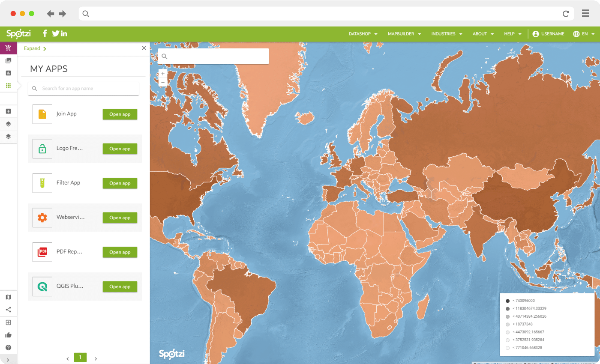This screenshot has height=364, width=600.
Task: Open the question mark help icon
Action: (x=8, y=347)
